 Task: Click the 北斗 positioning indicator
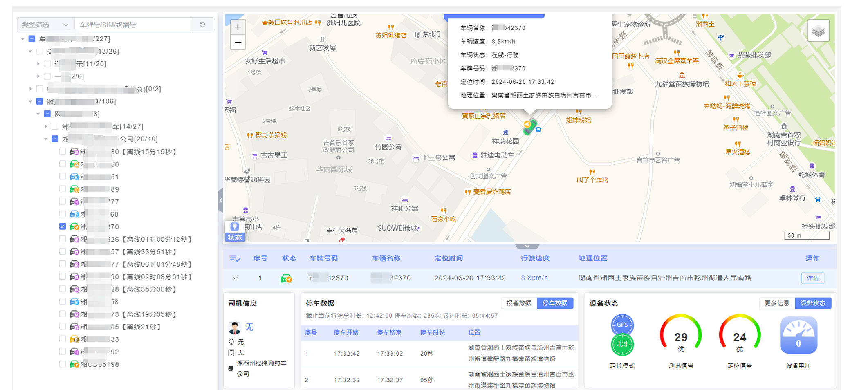coord(622,344)
